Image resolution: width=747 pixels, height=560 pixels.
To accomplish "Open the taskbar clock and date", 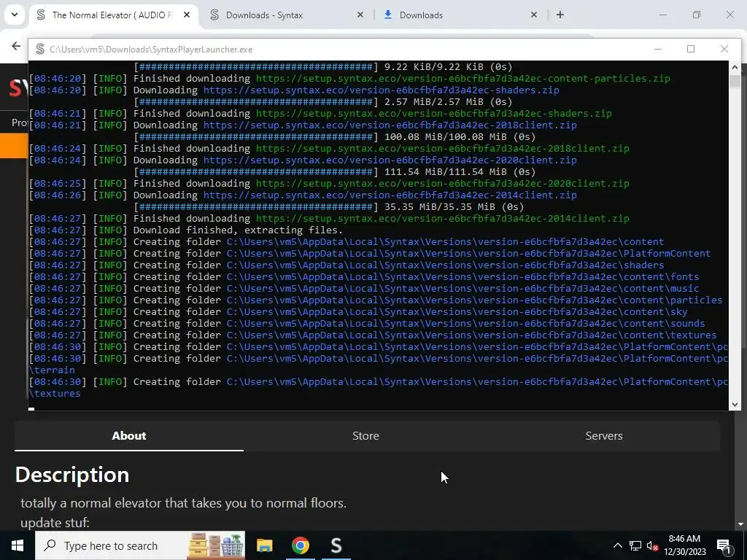I will click(x=684, y=545).
